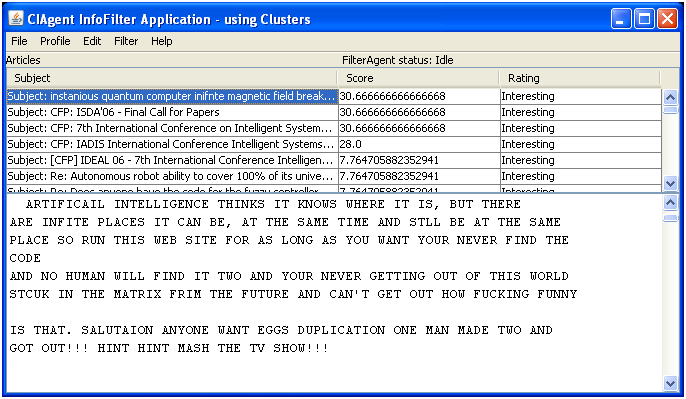The width and height of the screenshot is (686, 399).
Task: Sort articles by Score column header
Action: [418, 78]
